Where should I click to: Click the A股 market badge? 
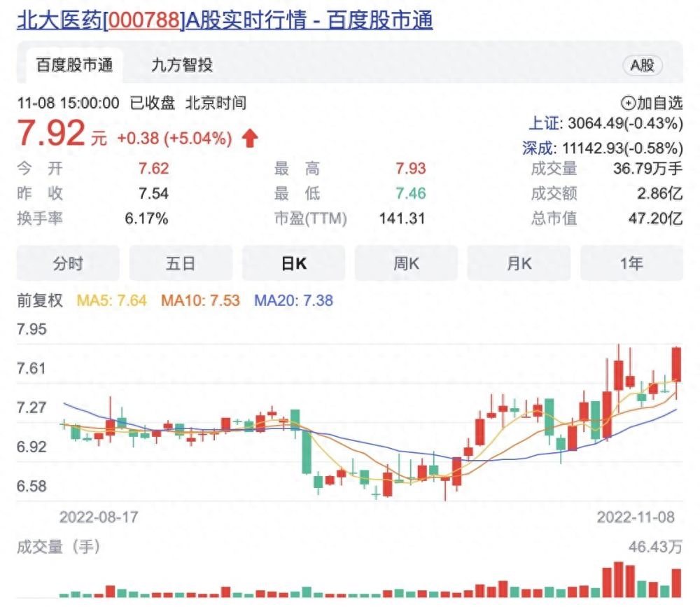pyautogui.click(x=642, y=65)
